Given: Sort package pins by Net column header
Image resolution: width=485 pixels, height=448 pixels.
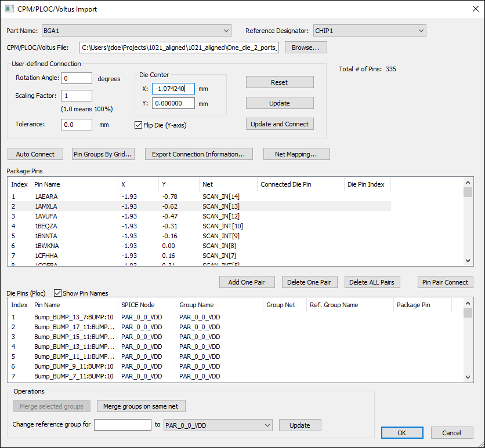Looking at the screenshot, I should (x=227, y=184).
